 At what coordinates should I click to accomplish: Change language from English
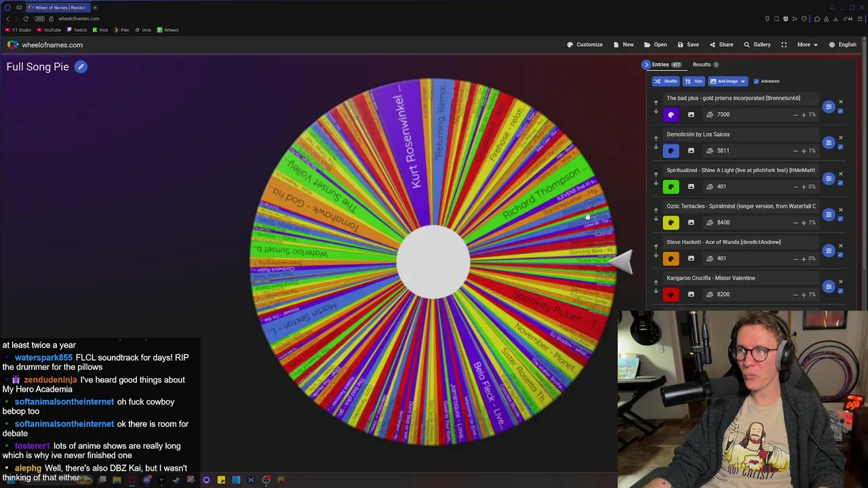pyautogui.click(x=842, y=45)
